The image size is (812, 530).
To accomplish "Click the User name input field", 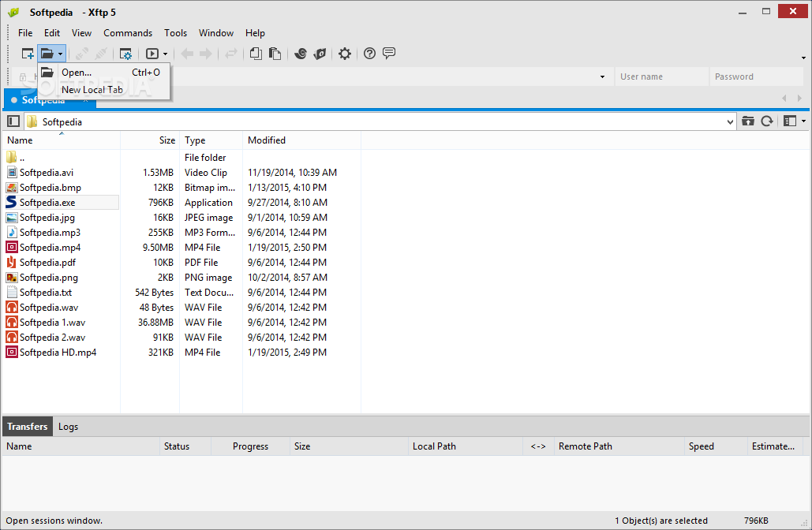I will (661, 77).
